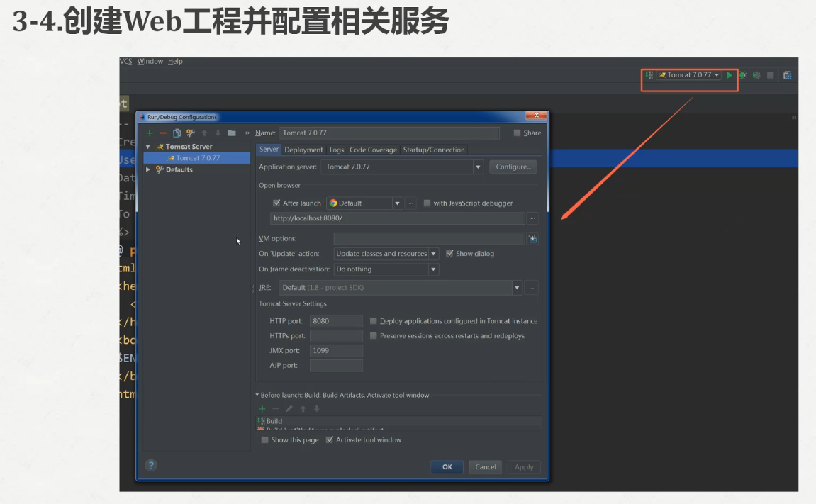Debug Tomcat with bug icon
Viewport: 816px width, 504px height.
point(743,75)
